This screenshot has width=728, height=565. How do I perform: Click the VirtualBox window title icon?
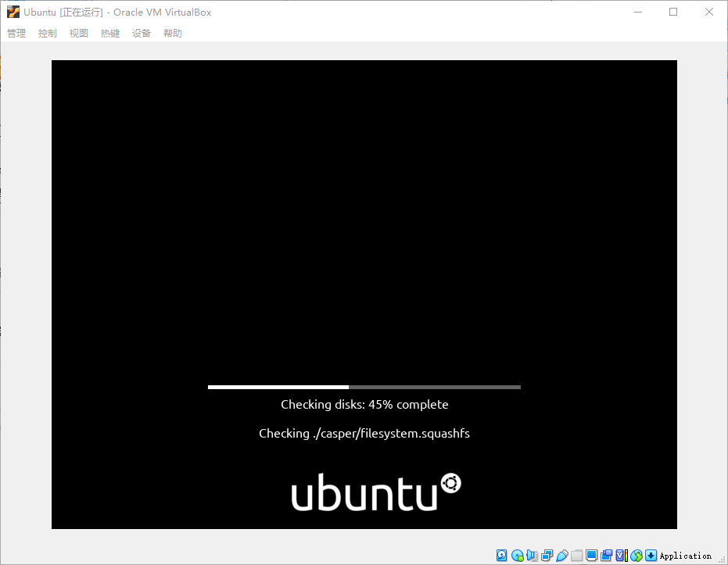pyautogui.click(x=13, y=12)
